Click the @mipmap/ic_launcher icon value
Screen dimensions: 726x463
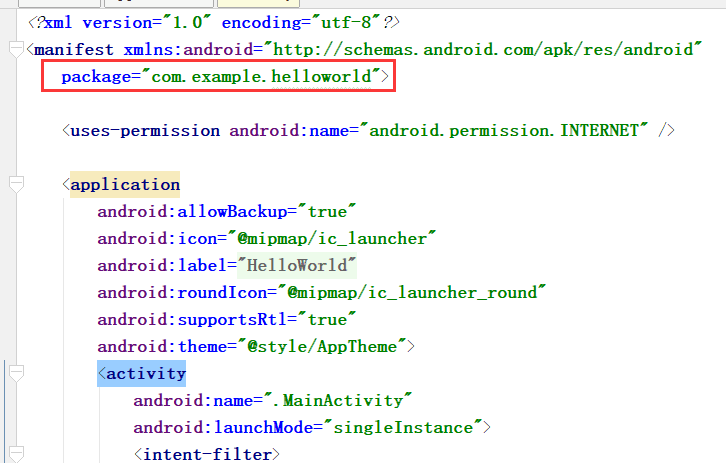332,238
